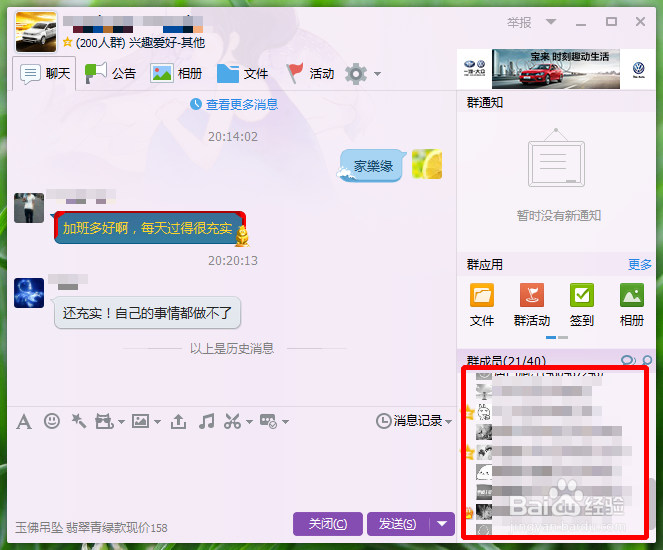663x550 pixels.
Task: Click the scorpion avatar in chat
Action: coord(29,293)
